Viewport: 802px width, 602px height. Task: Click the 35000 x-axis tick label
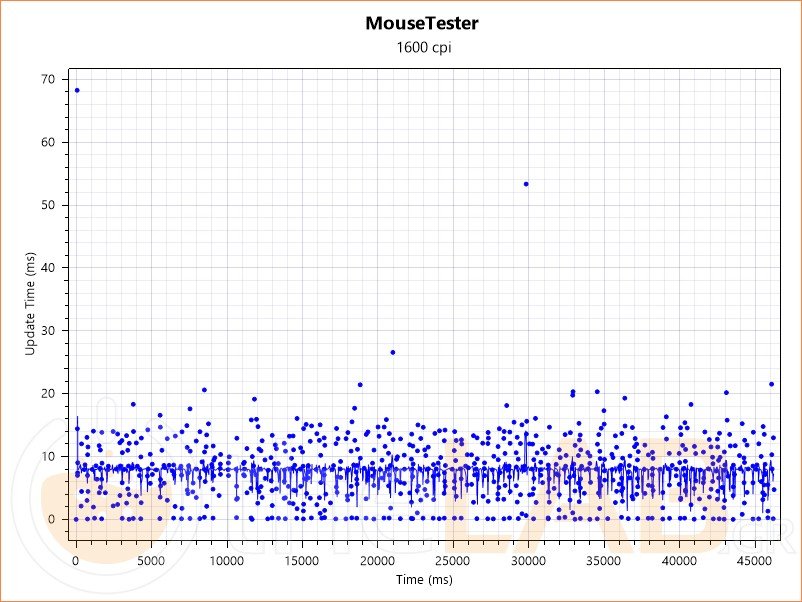[x=603, y=561]
